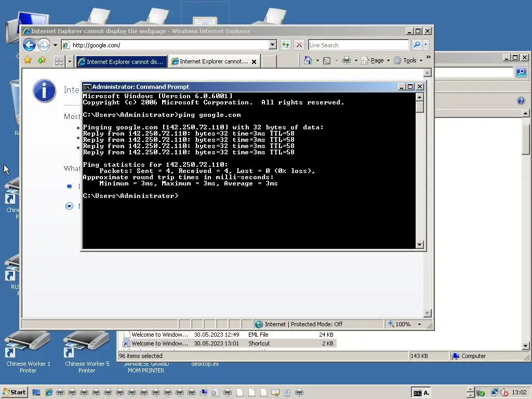Click the blue information icon on error page
The image size is (532, 399).
45,90
